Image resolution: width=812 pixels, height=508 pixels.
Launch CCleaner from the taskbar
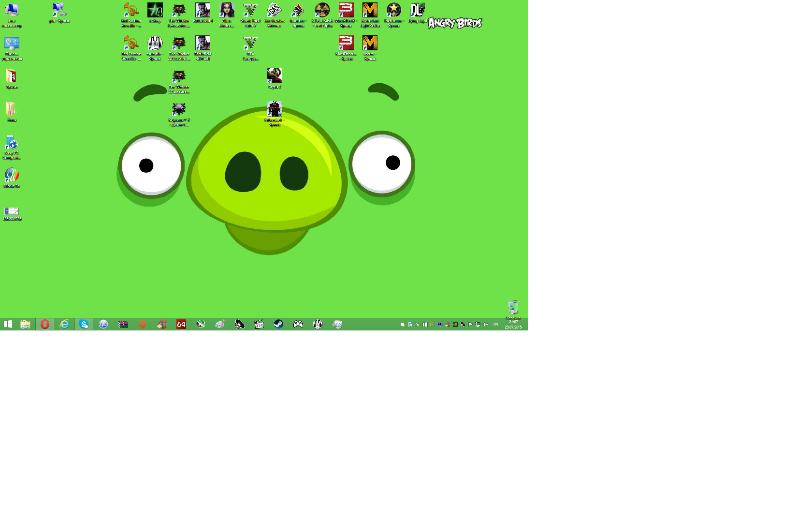(161, 324)
